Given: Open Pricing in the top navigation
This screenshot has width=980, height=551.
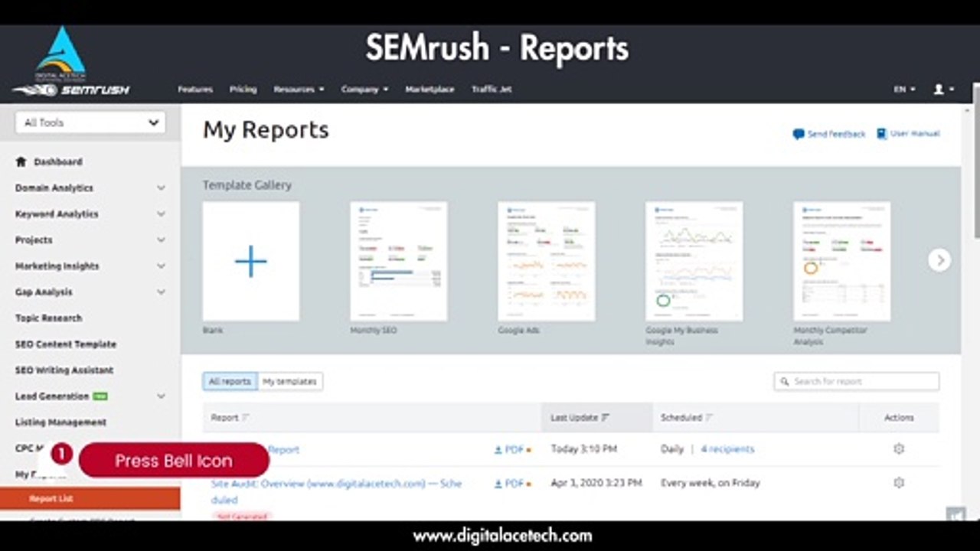Looking at the screenshot, I should 243,90.
